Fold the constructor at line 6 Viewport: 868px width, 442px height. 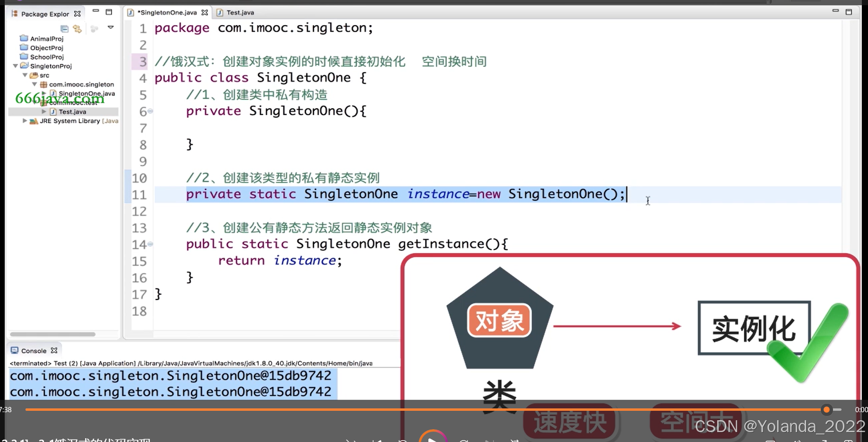pyautogui.click(x=150, y=111)
